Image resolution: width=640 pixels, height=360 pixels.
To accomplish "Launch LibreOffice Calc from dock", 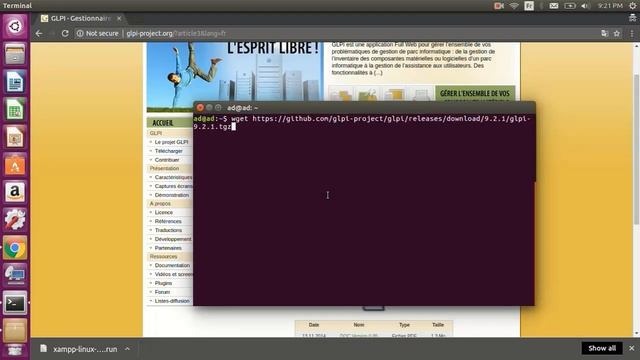I will coord(15,109).
